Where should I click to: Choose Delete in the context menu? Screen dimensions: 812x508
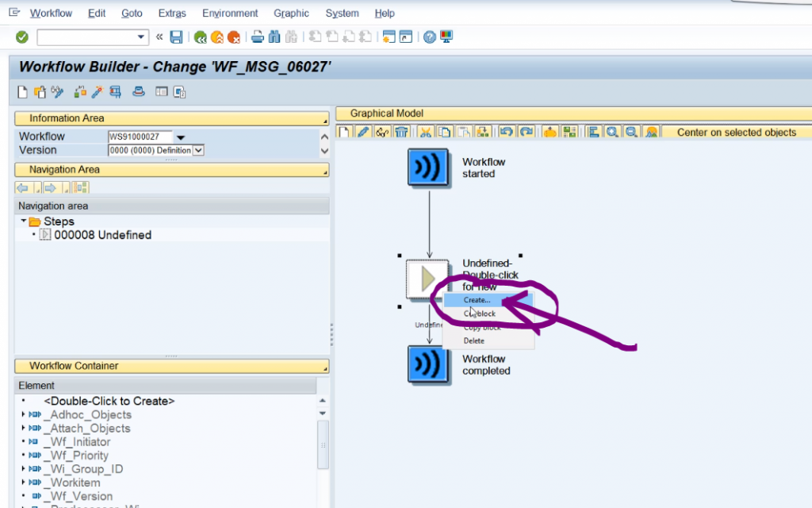point(488,341)
